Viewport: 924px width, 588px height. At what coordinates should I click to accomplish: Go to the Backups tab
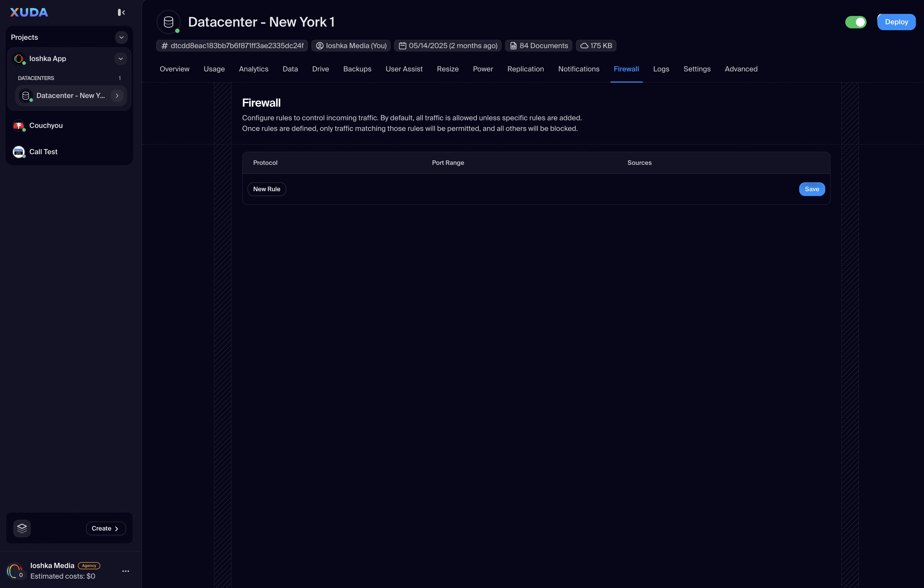pyautogui.click(x=357, y=69)
